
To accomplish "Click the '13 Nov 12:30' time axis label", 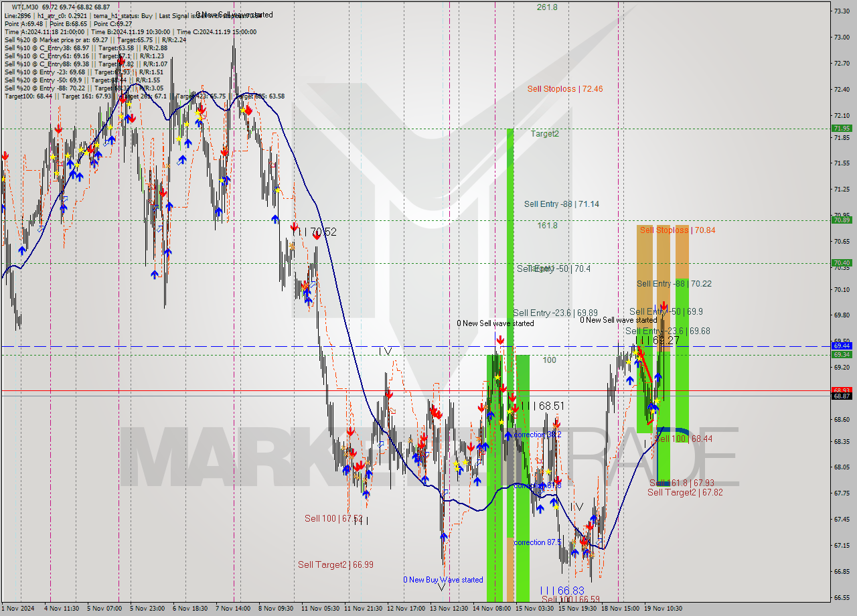I will click(x=448, y=609).
